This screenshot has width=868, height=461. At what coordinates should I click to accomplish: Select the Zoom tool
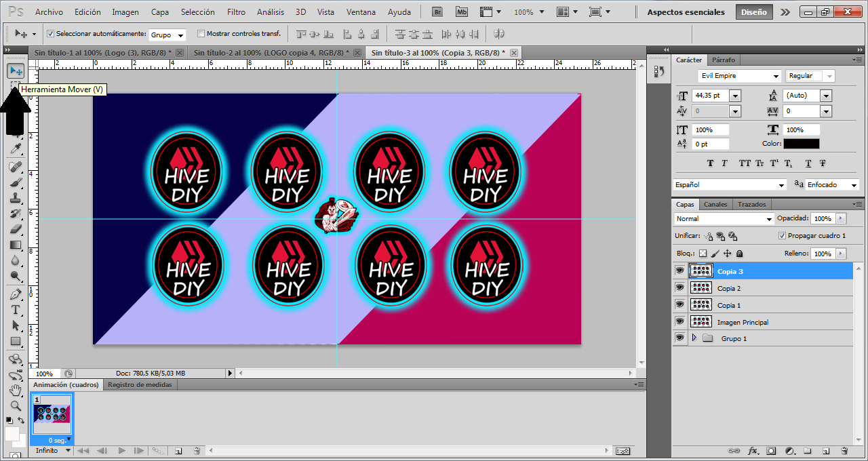click(x=16, y=406)
